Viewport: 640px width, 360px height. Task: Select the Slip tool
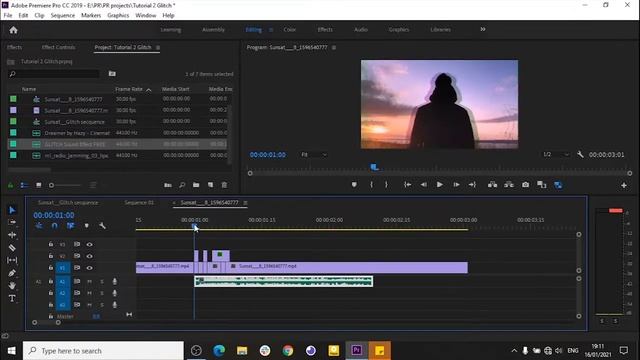click(x=12, y=260)
